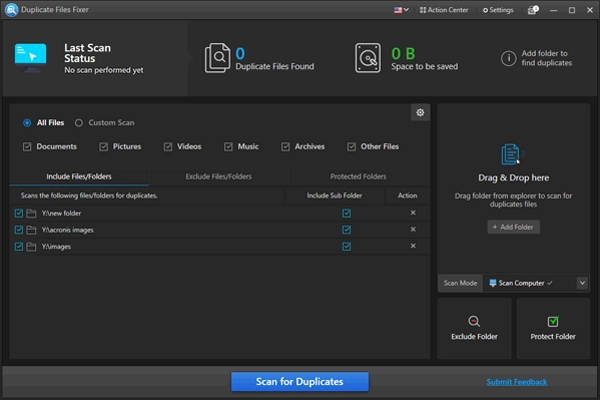Click the notification icon beside Settings

click(x=533, y=10)
